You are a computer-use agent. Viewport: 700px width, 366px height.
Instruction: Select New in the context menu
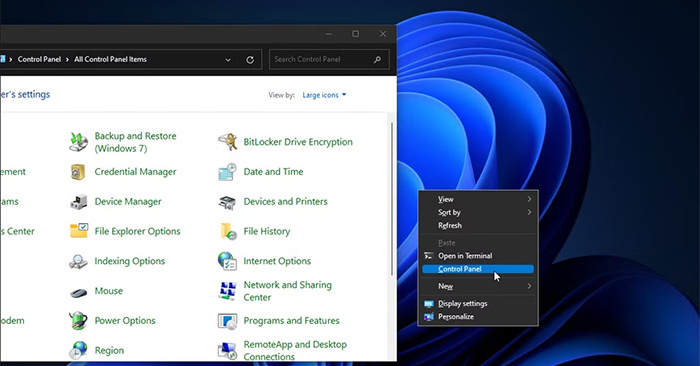(478, 286)
